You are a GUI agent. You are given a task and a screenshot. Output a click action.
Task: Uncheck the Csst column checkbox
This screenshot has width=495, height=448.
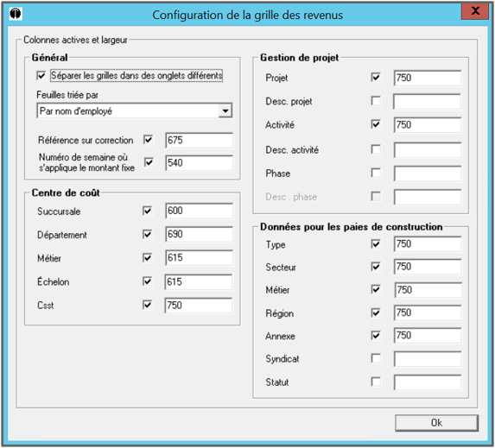click(148, 305)
